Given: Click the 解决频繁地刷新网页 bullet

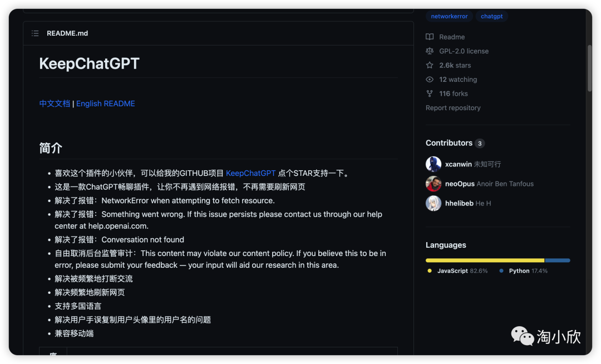Looking at the screenshot, I should click(90, 292).
